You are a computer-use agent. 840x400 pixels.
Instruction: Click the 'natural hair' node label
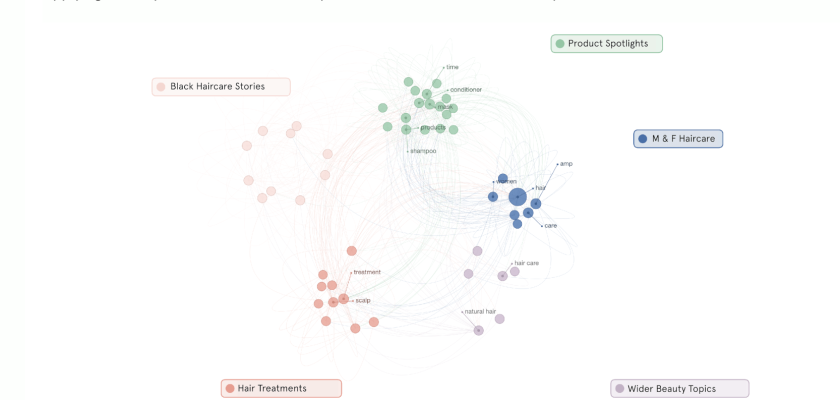[x=481, y=312]
